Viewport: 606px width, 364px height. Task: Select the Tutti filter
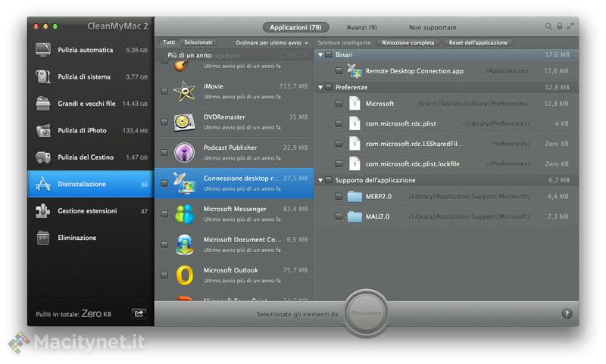pos(169,42)
